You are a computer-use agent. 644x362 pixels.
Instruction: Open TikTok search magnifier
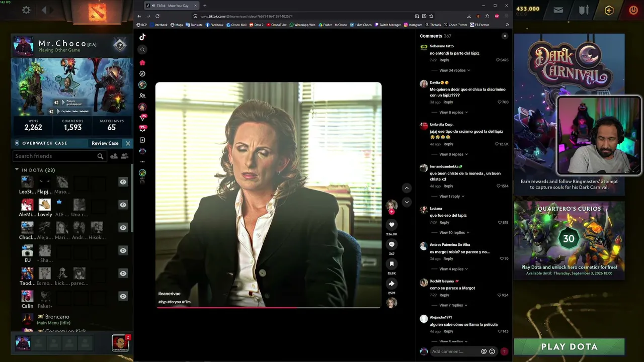tap(142, 49)
